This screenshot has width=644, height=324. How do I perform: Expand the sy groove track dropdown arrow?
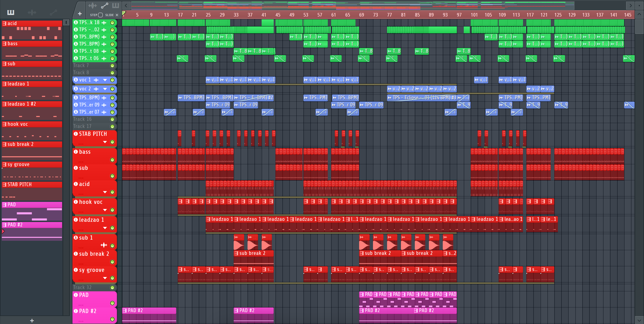coord(105,278)
